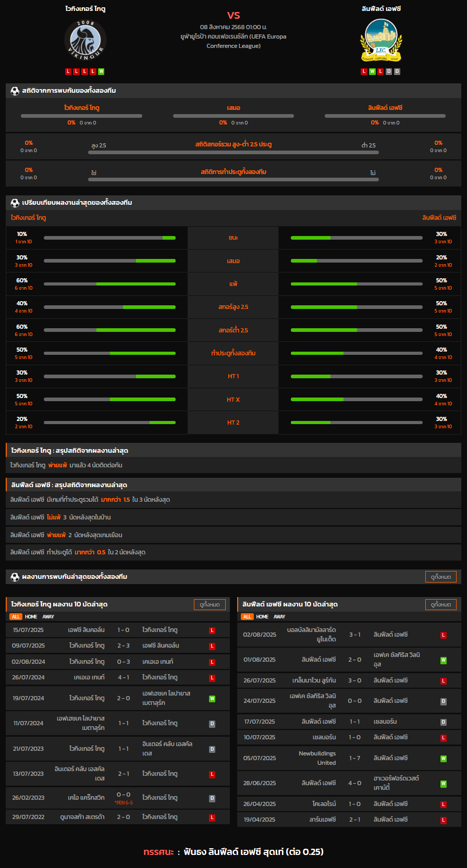
Task: Click the สกอร์สูง 2.5 comparison row label
Action: point(233,307)
